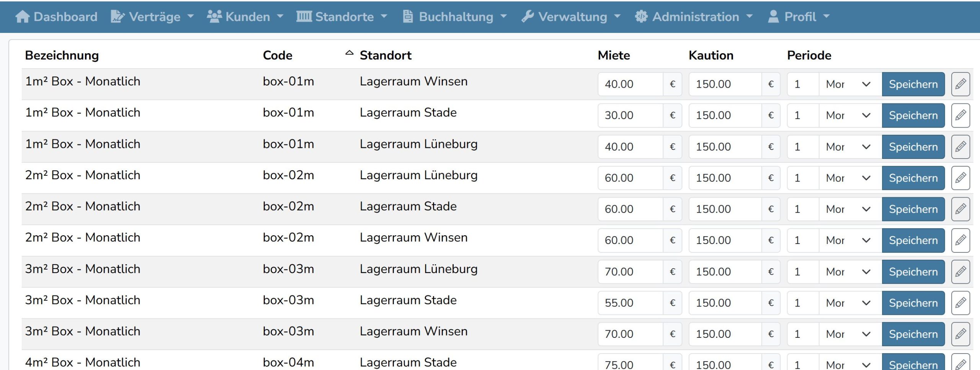Open the Verträge dropdown menu
The height and width of the screenshot is (370, 980).
coord(153,16)
